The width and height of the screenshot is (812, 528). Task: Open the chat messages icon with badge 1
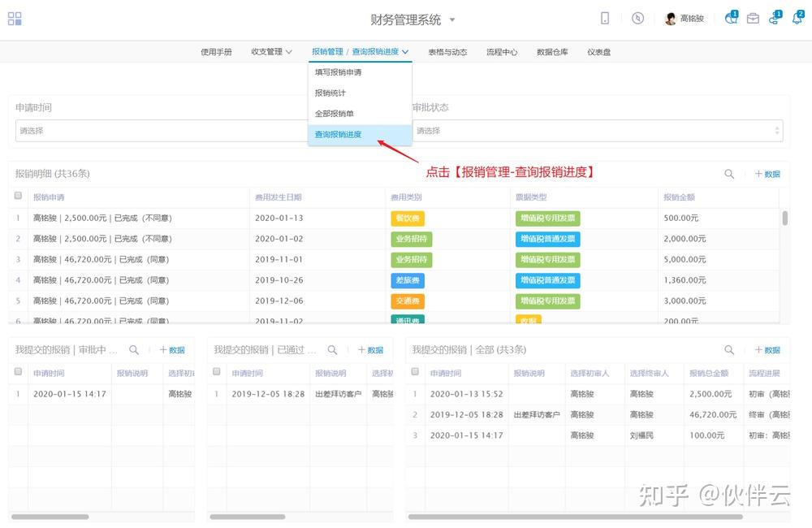tap(732, 18)
